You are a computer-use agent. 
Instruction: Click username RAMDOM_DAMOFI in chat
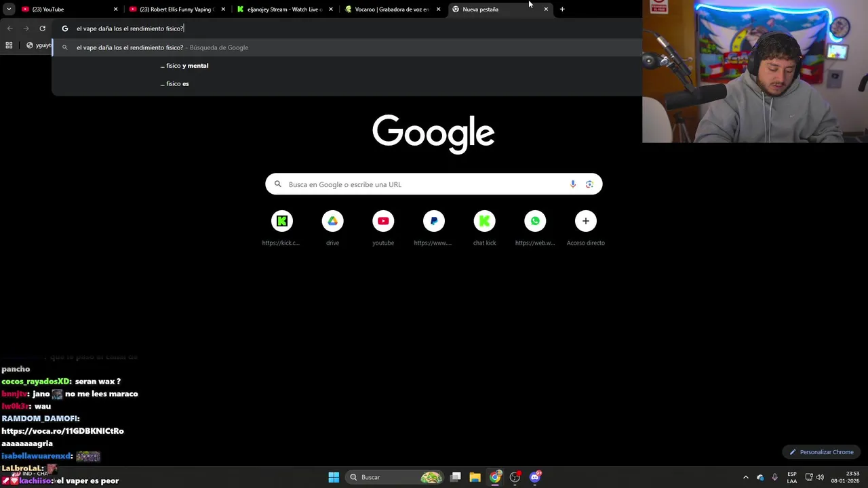(40, 419)
